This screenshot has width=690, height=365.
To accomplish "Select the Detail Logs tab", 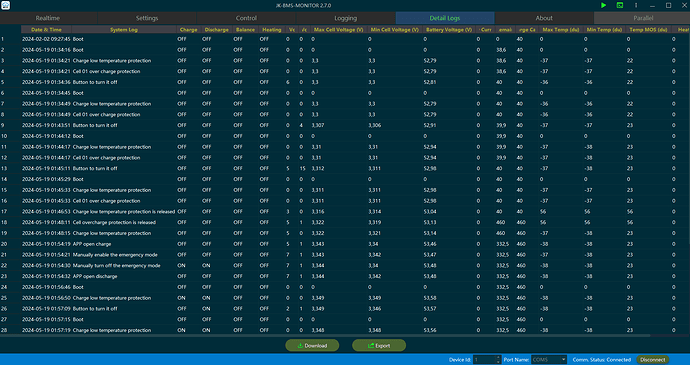I will (445, 18).
